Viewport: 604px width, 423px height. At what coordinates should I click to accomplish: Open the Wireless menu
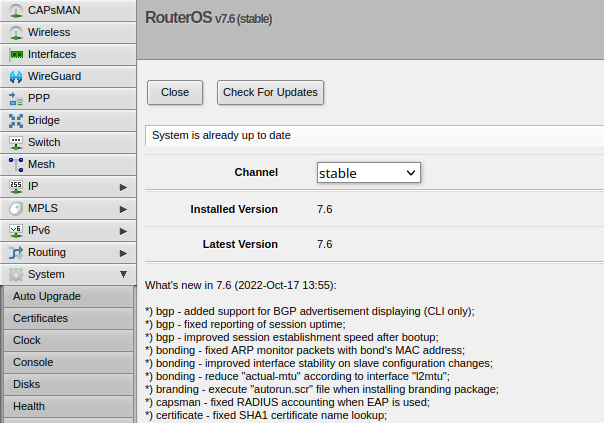tap(68, 32)
